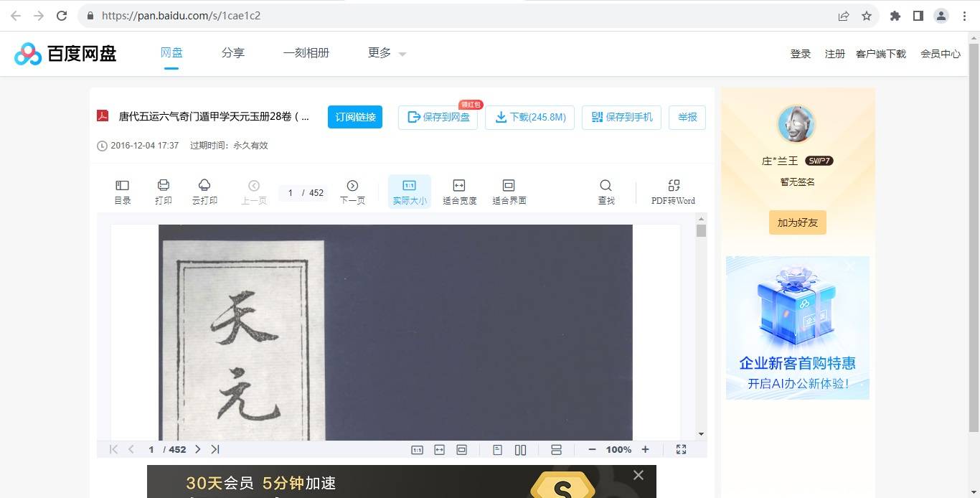Open the 查找 search tool
Viewport: 980px width, 498px height.
606,192
